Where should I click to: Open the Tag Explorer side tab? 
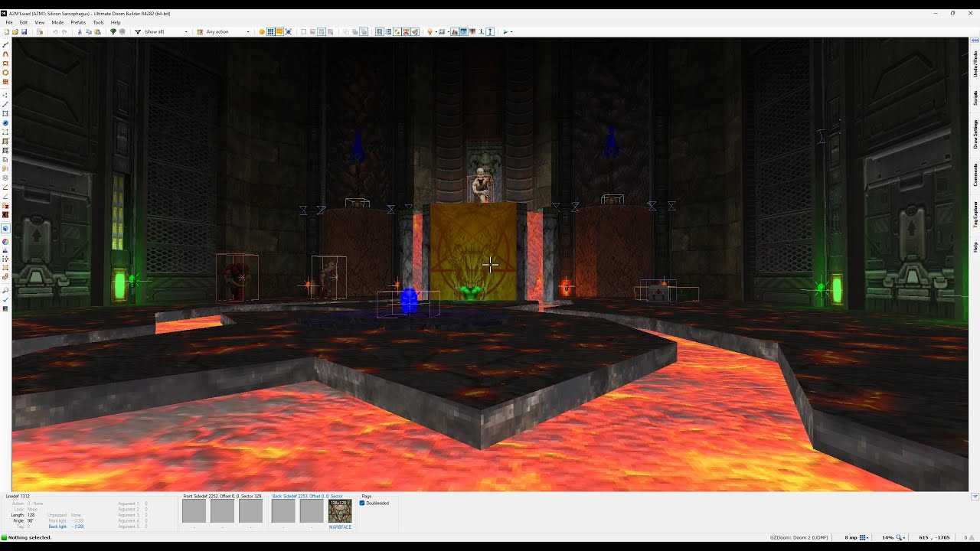pos(975,215)
